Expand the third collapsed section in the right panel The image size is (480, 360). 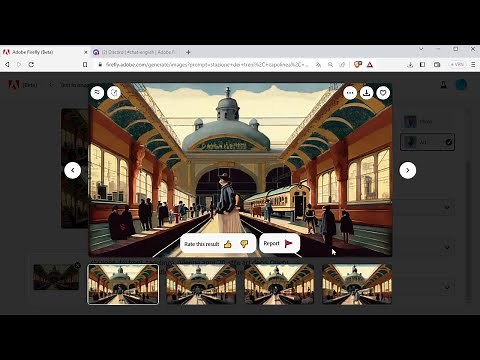(x=447, y=286)
